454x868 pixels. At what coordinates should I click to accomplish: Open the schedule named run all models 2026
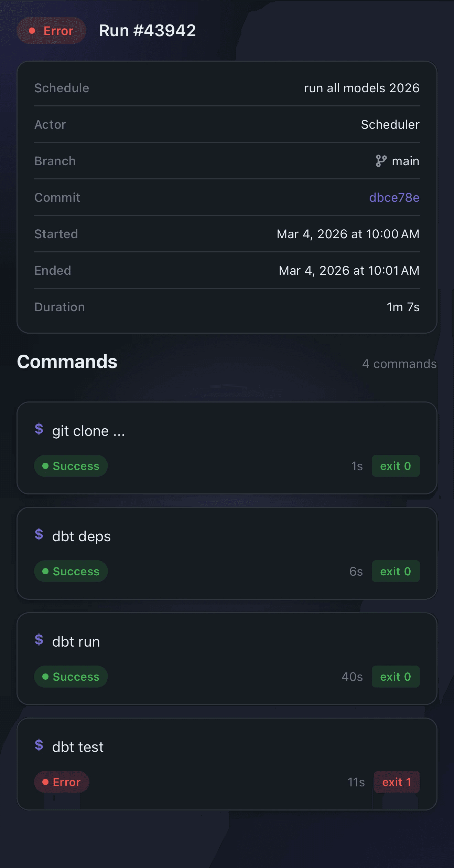pyautogui.click(x=362, y=88)
